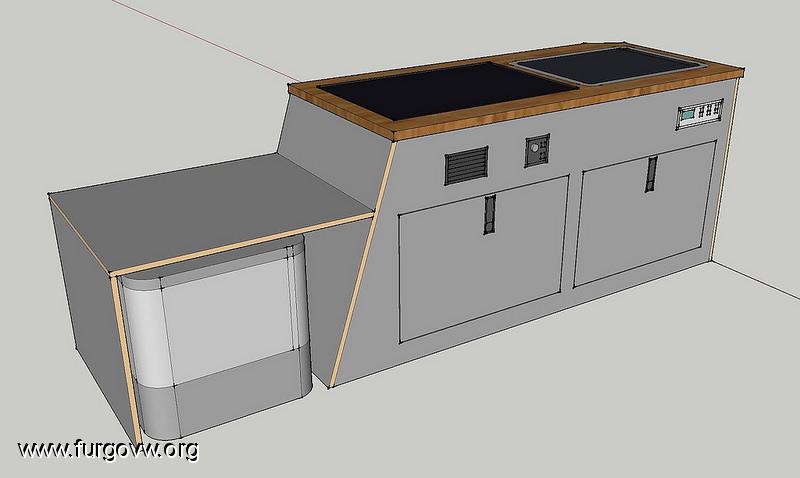Screen dimensions: 800x478
Task: Select the grey bench top above fridge
Action: (212, 212)
